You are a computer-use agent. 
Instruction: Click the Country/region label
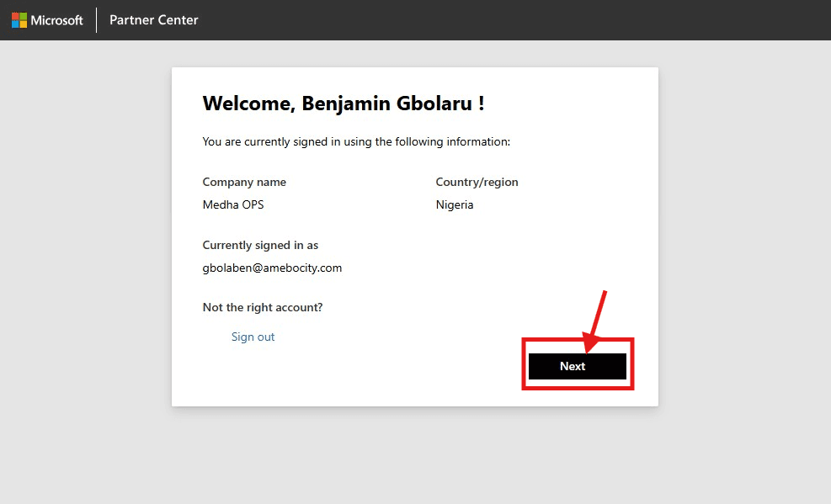[477, 182]
